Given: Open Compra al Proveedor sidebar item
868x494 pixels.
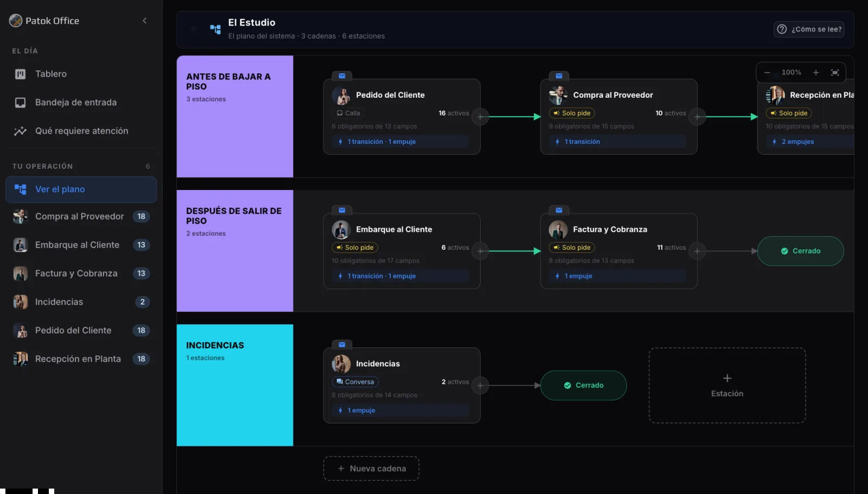Looking at the screenshot, I should pyautogui.click(x=81, y=217).
